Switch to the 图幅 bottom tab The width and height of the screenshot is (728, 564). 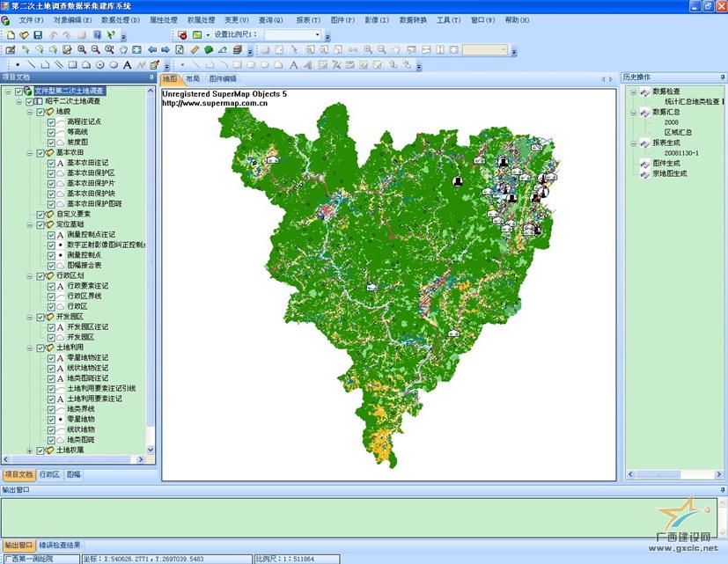(73, 474)
